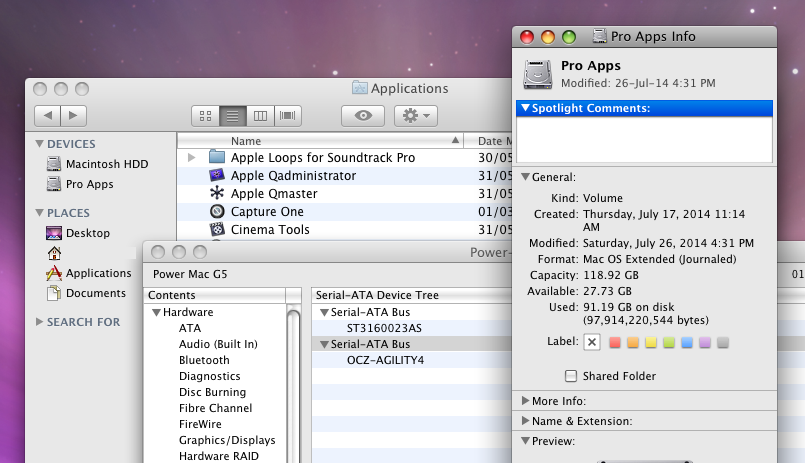The width and height of the screenshot is (805, 463).
Task: Select Bluetooth in the Contents list
Action: coord(204,360)
